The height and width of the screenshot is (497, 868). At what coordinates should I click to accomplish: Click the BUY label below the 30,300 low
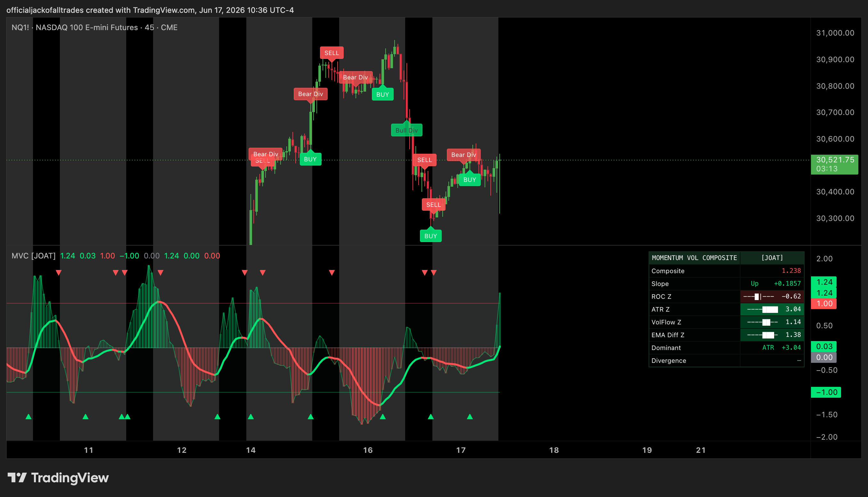click(x=431, y=236)
